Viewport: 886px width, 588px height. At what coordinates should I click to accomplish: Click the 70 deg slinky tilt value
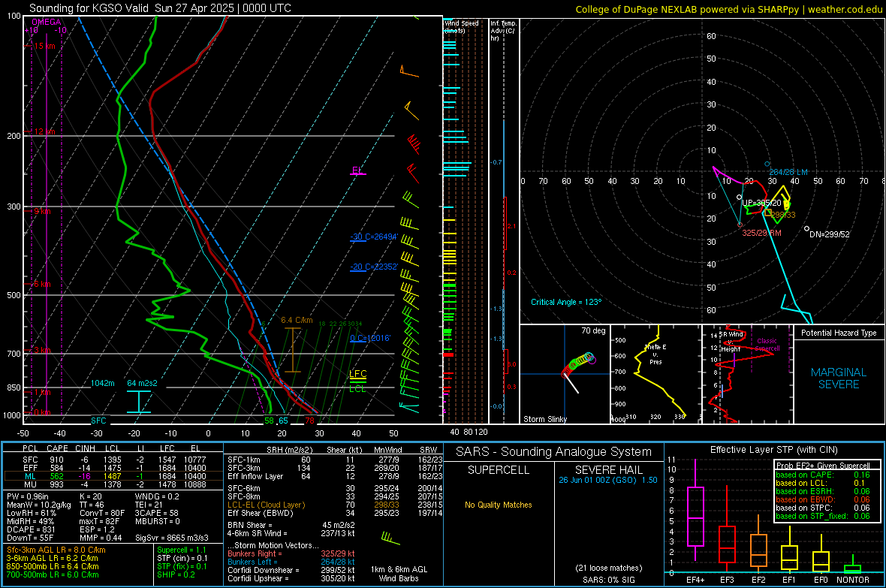point(593,330)
